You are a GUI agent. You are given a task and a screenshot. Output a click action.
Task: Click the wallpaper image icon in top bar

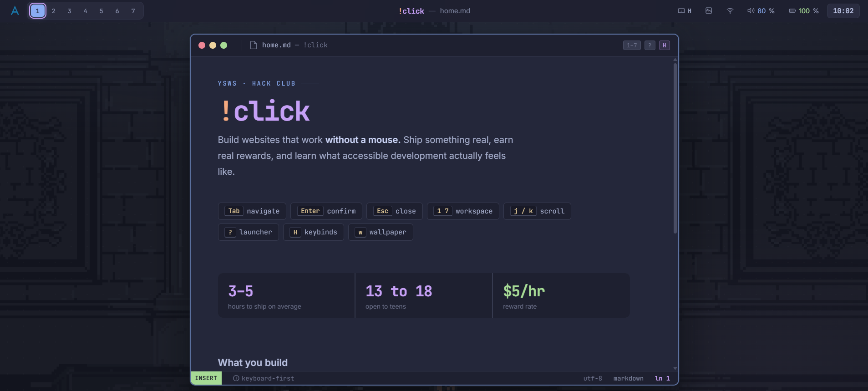click(709, 11)
